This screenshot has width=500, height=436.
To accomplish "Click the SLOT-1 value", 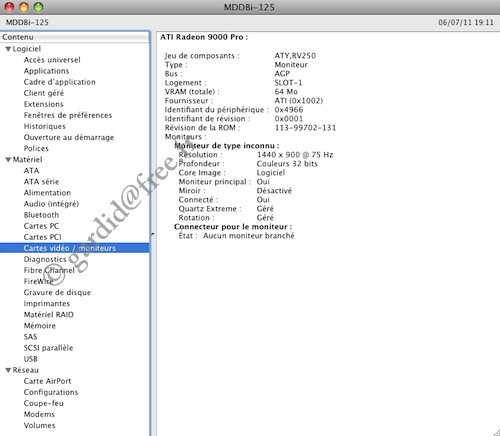I will click(288, 83).
